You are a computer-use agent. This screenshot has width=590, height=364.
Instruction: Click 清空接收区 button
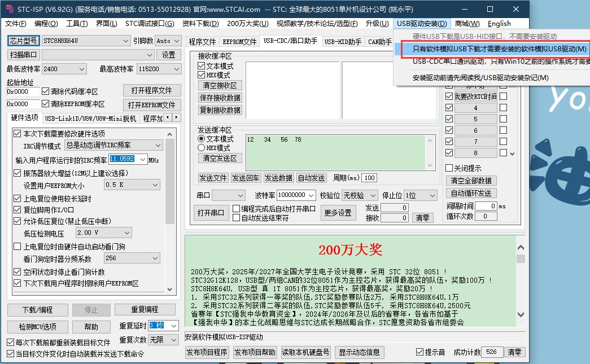point(220,85)
